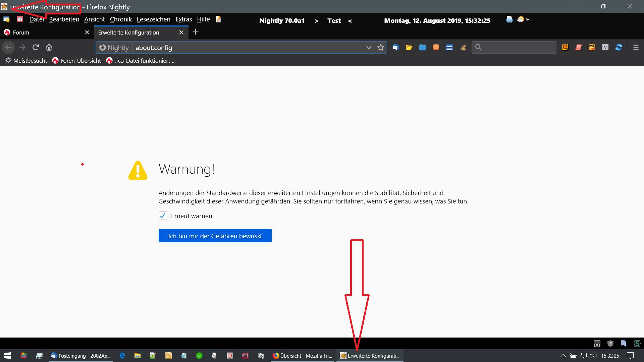This screenshot has width=644, height=362.
Task: Click the orange restart toolbar icon
Action: pos(436,47)
